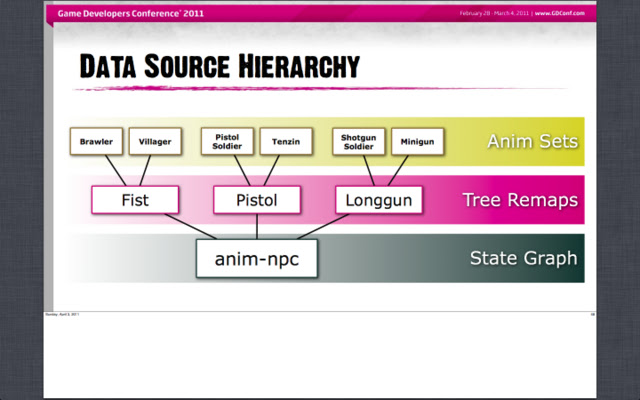
Task: Click the Data Source Hierarchy title
Action: (219, 67)
